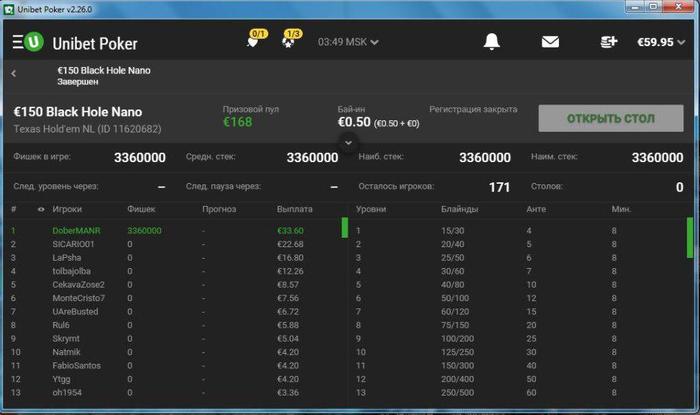The height and width of the screenshot is (415, 700).
Task: Click the €22.68 payout value
Action: point(290,244)
